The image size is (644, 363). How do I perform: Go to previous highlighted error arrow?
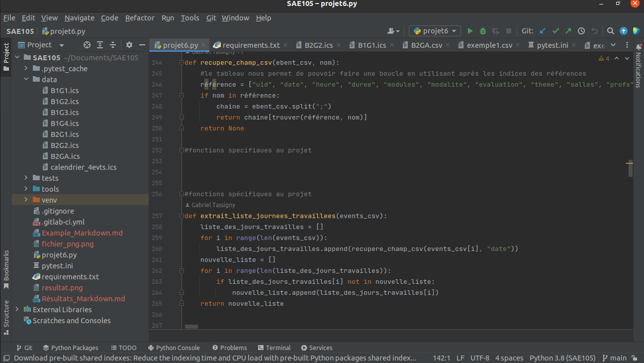[x=617, y=58]
